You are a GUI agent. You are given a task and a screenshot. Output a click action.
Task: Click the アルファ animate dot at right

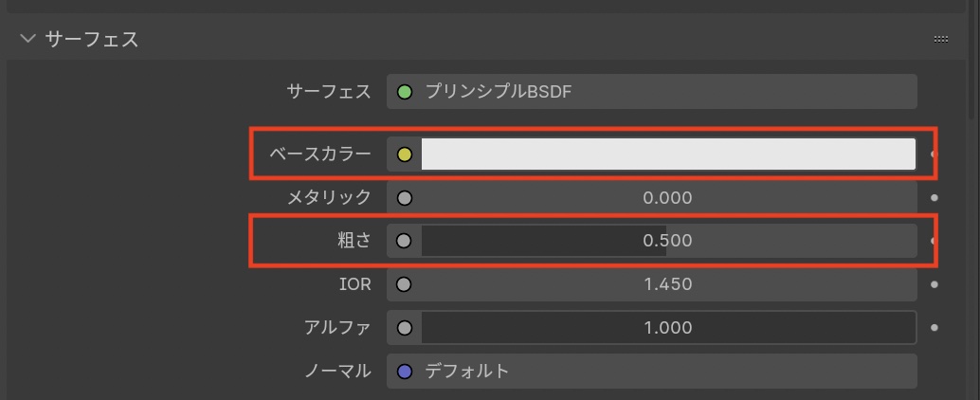coord(935,328)
